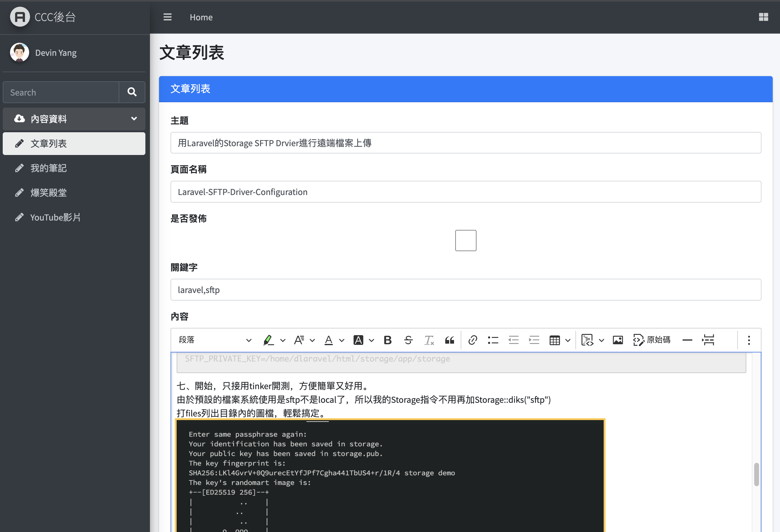Decrease indent in editor toolbar
780x532 pixels.
point(514,340)
